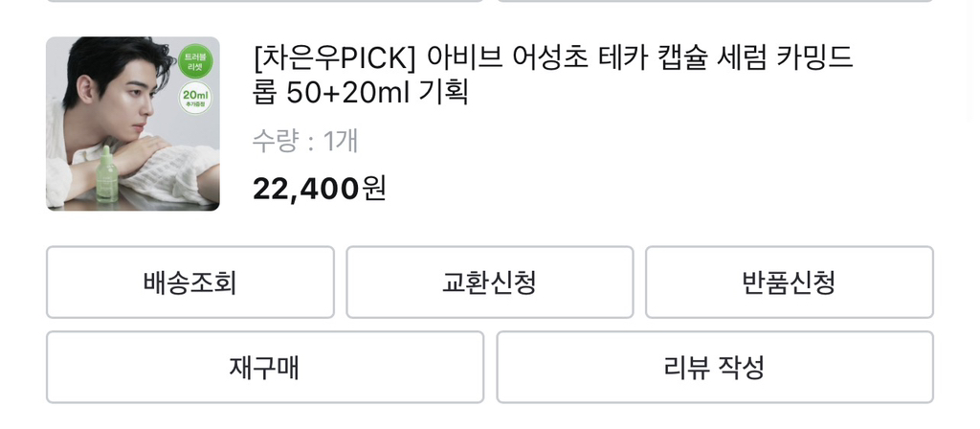Viewport: 980px width, 429px height.
Task: Tap the white 20ml 추가증정 badge
Action: point(197,99)
